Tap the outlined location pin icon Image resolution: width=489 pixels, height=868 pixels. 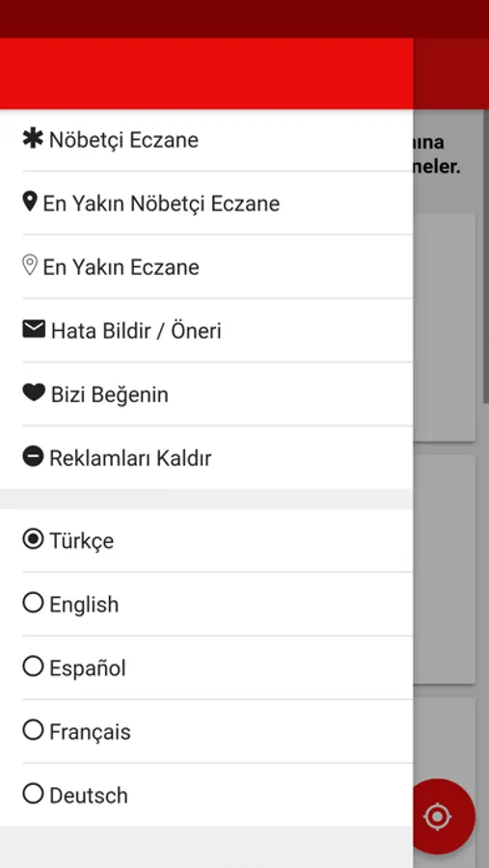[x=29, y=265]
